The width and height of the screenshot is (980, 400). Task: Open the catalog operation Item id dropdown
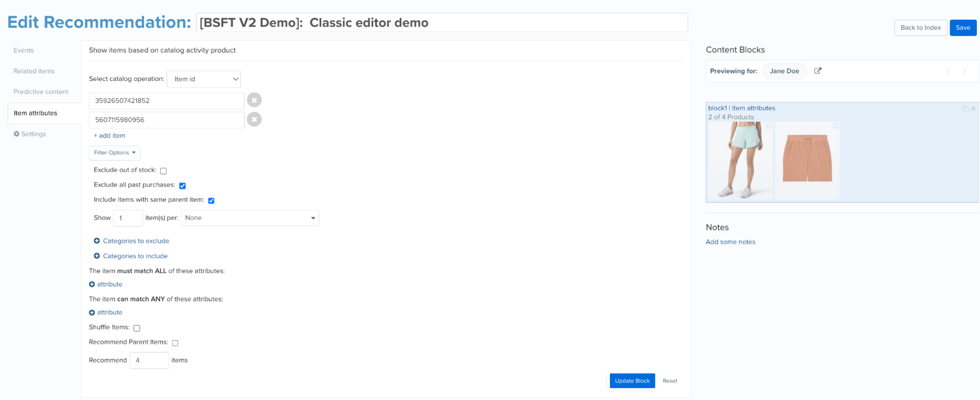pyautogui.click(x=203, y=79)
